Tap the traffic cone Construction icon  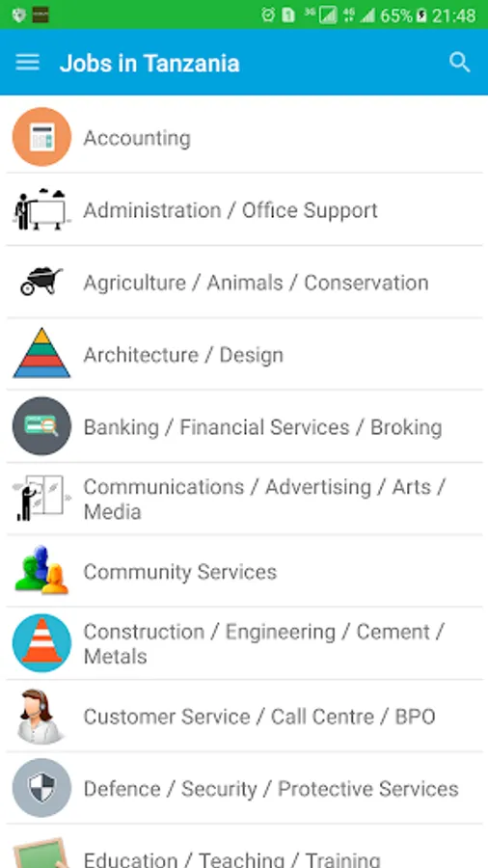[x=42, y=642]
